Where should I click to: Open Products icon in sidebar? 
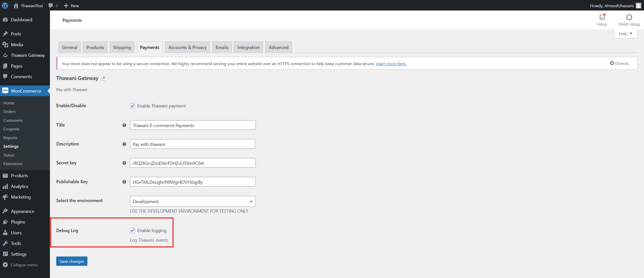(5, 175)
